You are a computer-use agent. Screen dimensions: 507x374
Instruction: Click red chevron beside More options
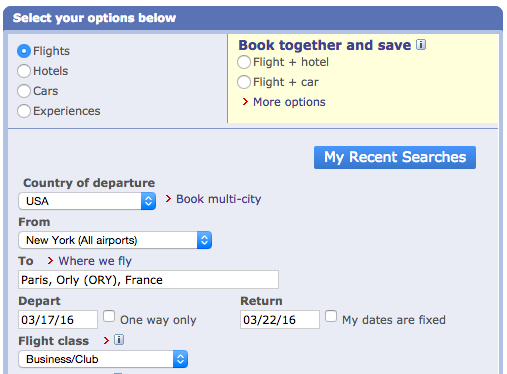[245, 102]
